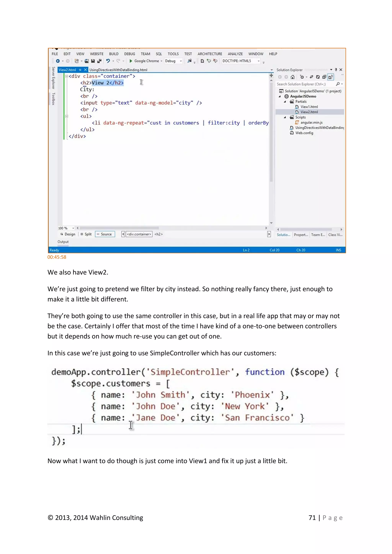Click Collapse All icon in Solution Explorer
This screenshot has height=554, width=392.
tap(324, 77)
